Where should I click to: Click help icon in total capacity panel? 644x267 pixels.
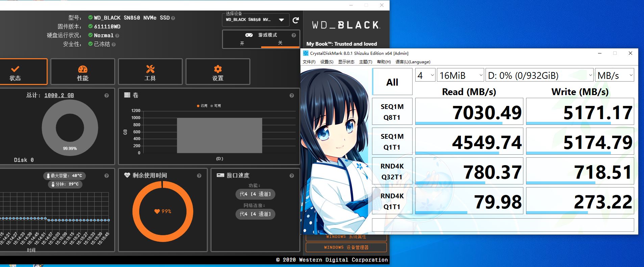tap(106, 95)
